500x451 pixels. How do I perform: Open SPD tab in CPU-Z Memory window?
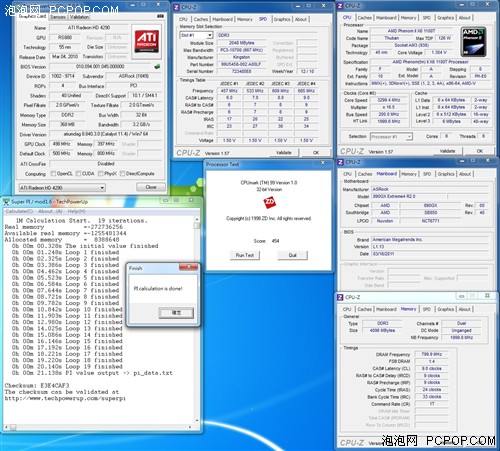click(427, 309)
